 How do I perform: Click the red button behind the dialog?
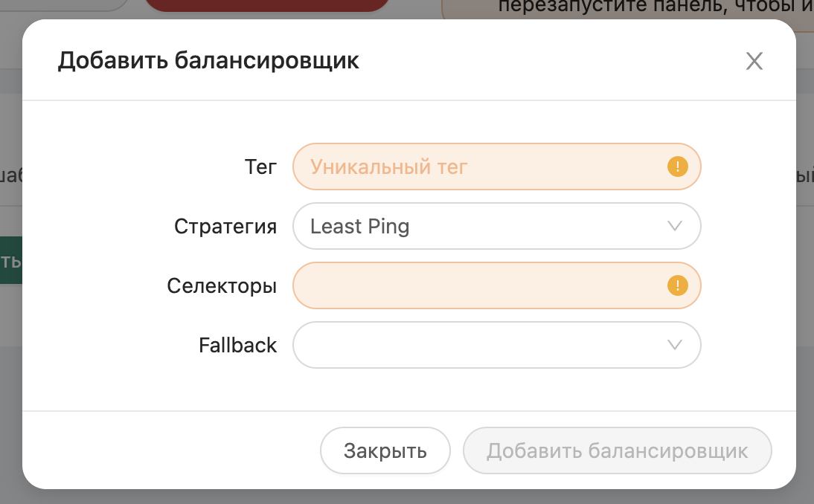pyautogui.click(x=267, y=5)
